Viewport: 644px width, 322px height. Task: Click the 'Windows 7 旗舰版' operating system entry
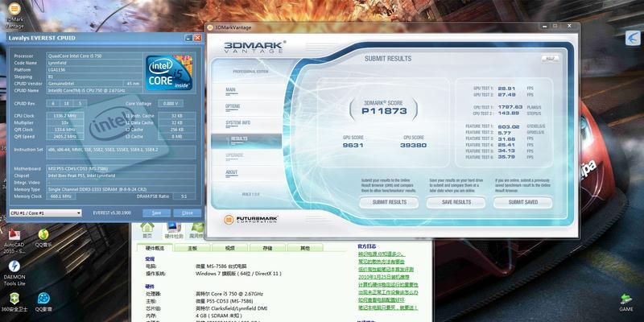point(238,274)
